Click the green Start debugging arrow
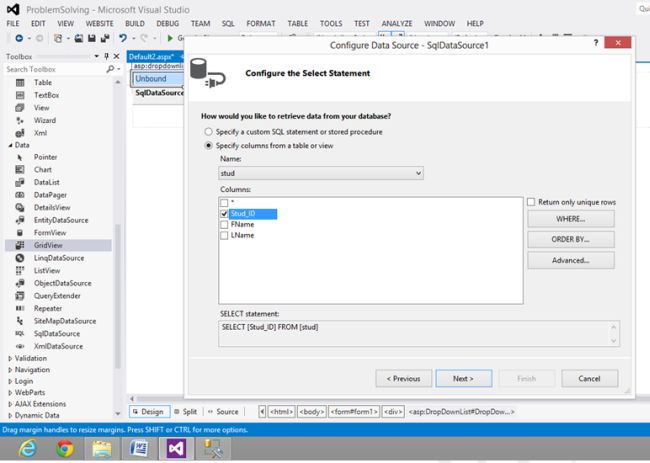 170,38
